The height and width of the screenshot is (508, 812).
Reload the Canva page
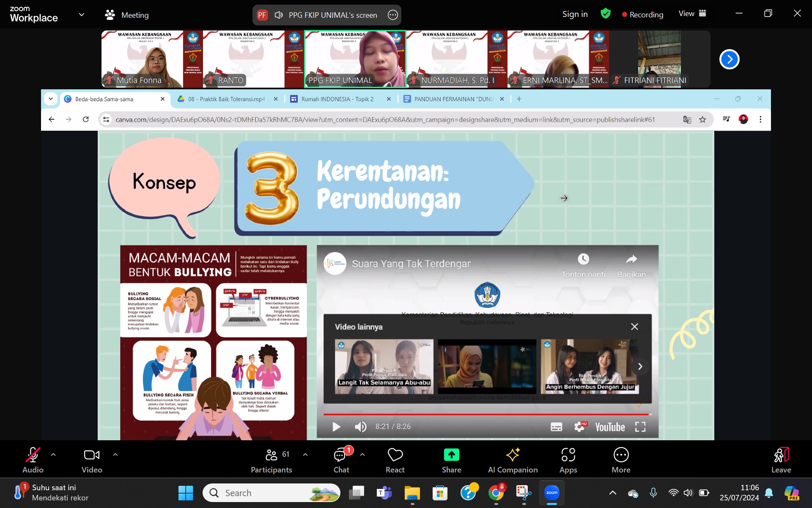pyautogui.click(x=86, y=119)
